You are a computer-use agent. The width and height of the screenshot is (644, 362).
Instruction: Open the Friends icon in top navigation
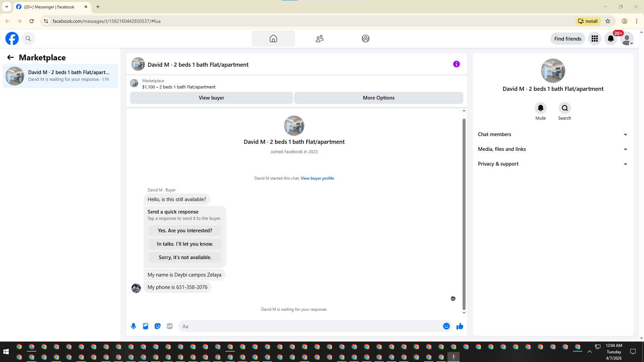pos(320,39)
